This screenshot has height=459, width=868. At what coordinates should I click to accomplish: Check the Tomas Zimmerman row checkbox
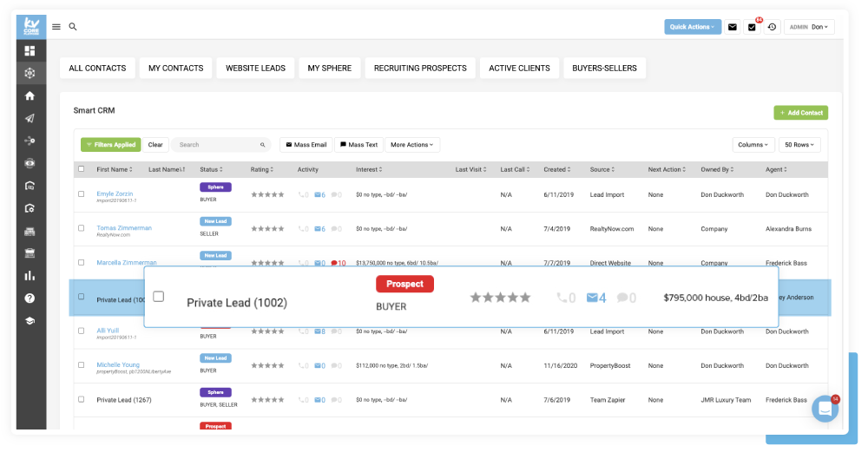click(82, 228)
